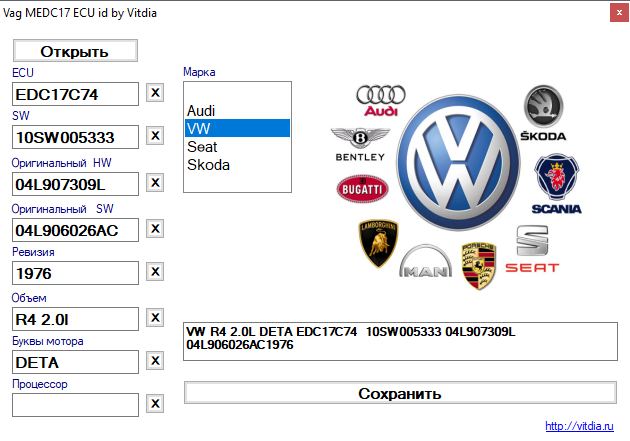Click the Bugatti red oval logo

pyautogui.click(x=362, y=189)
